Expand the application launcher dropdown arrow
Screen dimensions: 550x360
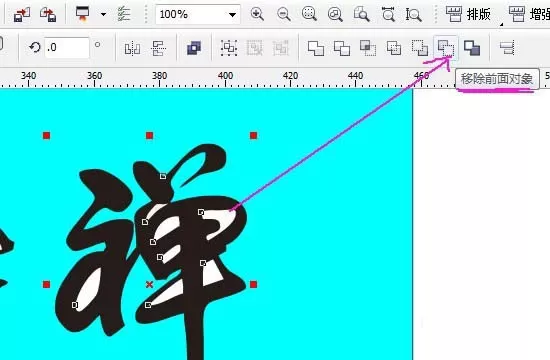(103, 15)
